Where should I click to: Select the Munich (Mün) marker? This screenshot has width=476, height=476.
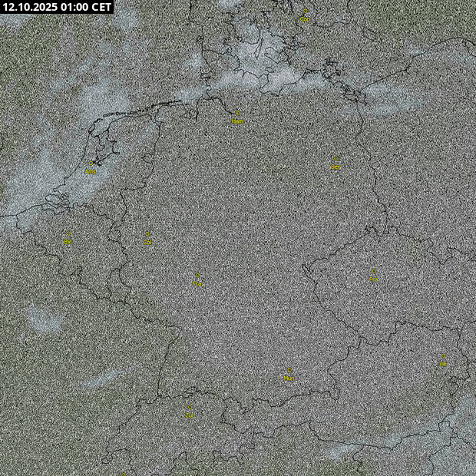(289, 375)
